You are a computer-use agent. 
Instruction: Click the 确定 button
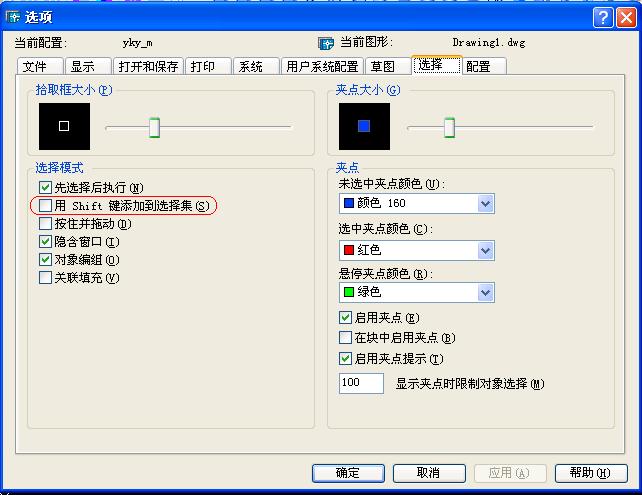[348, 473]
